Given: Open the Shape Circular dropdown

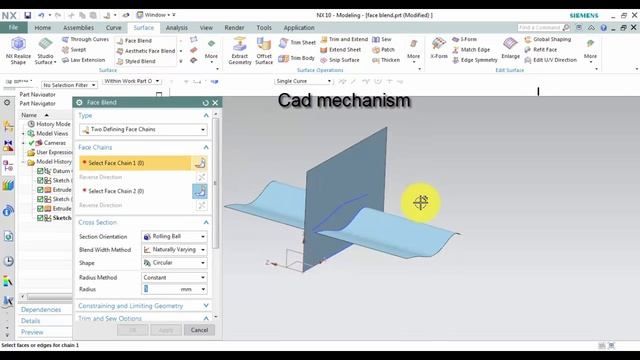Looking at the screenshot, I should (x=174, y=263).
